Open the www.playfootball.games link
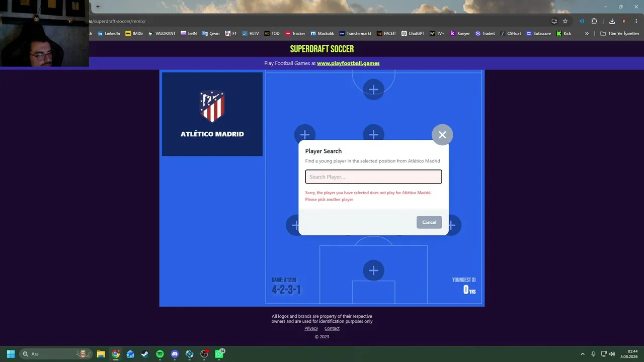 [x=348, y=63]
